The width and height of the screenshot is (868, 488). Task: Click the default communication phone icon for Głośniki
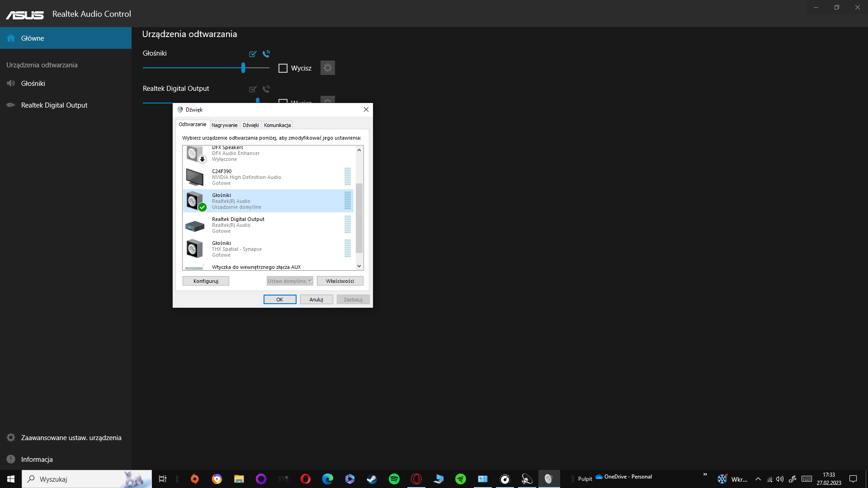pos(266,54)
